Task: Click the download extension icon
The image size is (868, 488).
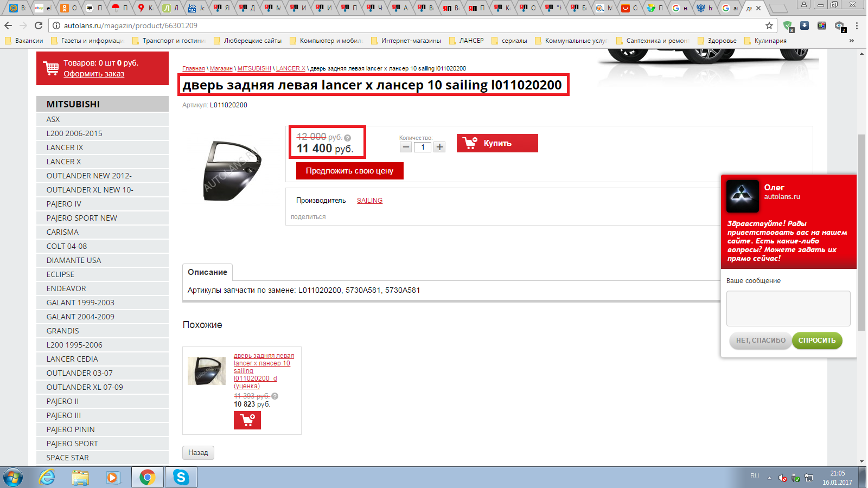Action: 805,25
